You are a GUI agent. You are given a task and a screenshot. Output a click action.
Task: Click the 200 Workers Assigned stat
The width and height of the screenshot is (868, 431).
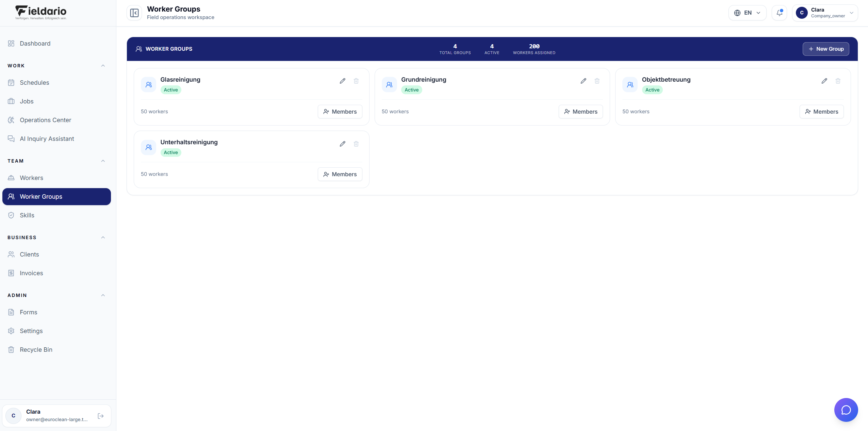click(x=534, y=49)
